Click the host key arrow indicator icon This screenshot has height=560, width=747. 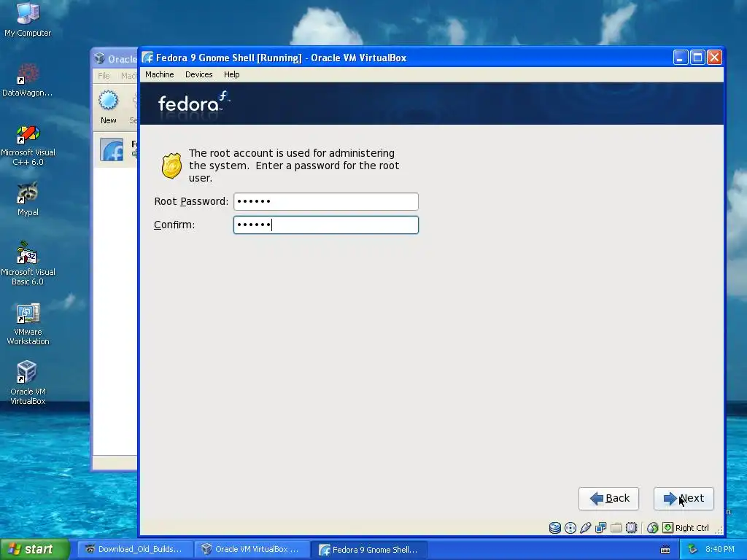[668, 528]
